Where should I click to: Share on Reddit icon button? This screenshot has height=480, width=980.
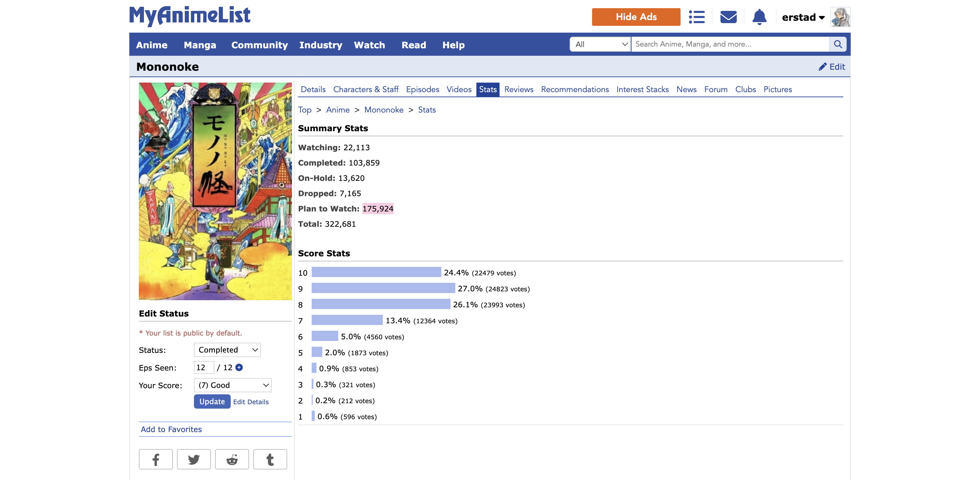tap(232, 459)
